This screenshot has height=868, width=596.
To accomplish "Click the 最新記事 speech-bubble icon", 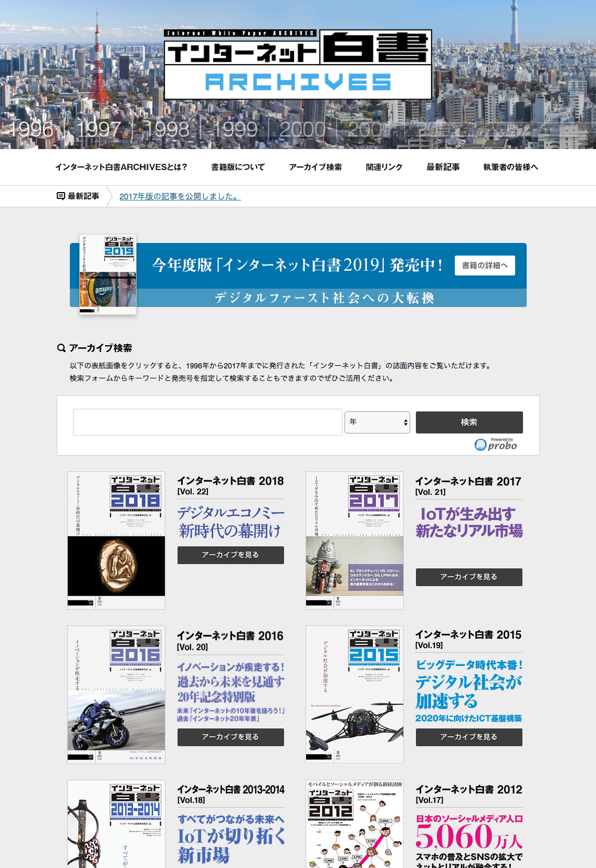I will pyautogui.click(x=61, y=196).
